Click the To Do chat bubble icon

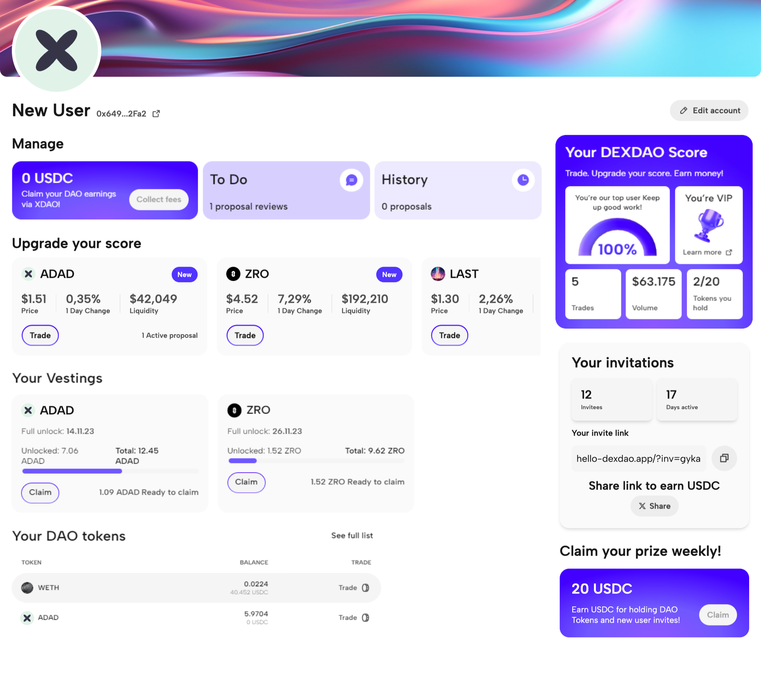tap(351, 180)
